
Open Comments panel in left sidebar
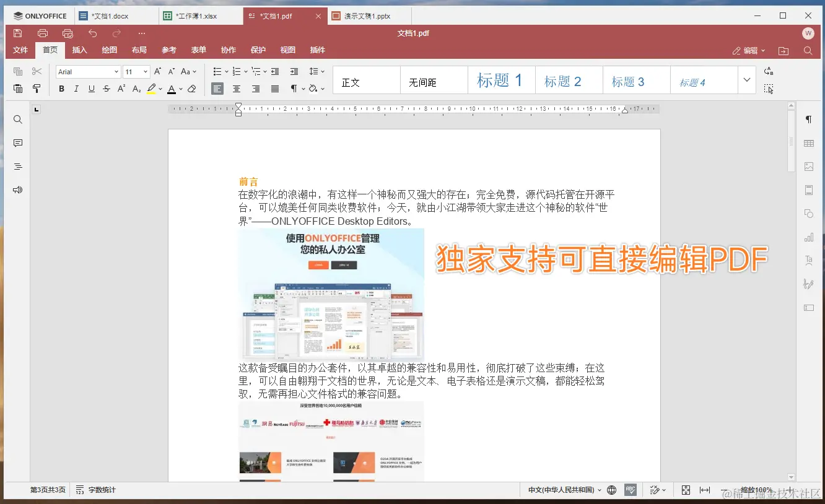pyautogui.click(x=18, y=143)
